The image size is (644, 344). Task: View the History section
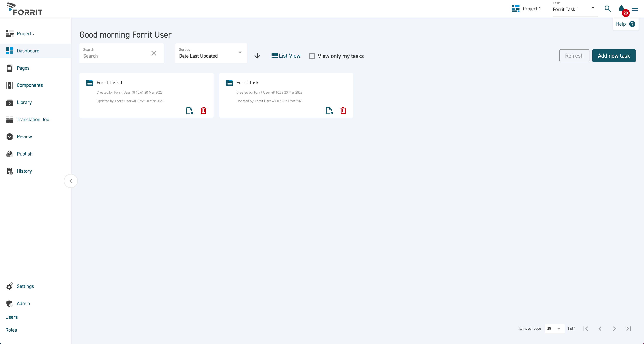click(x=24, y=171)
